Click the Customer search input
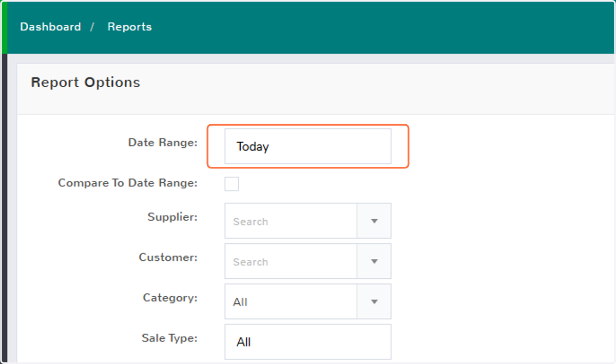 point(291,261)
